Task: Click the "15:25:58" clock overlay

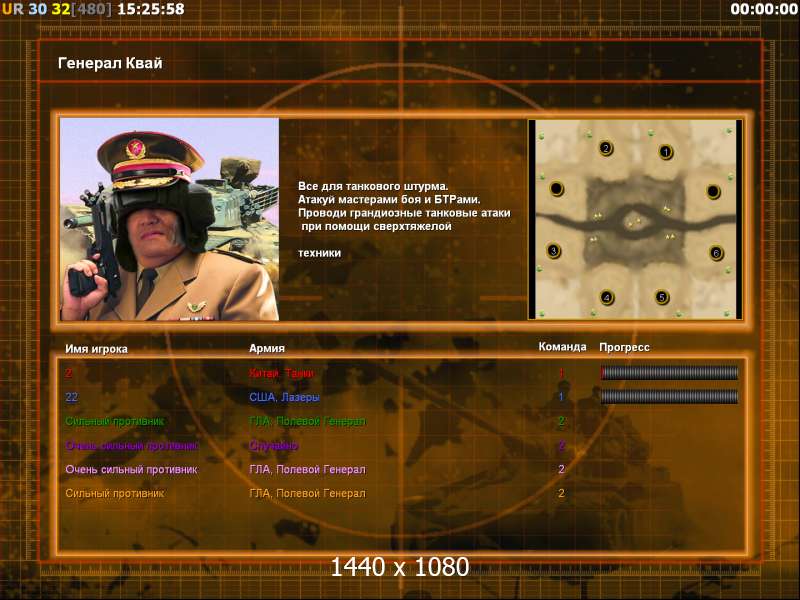Action: tap(151, 9)
